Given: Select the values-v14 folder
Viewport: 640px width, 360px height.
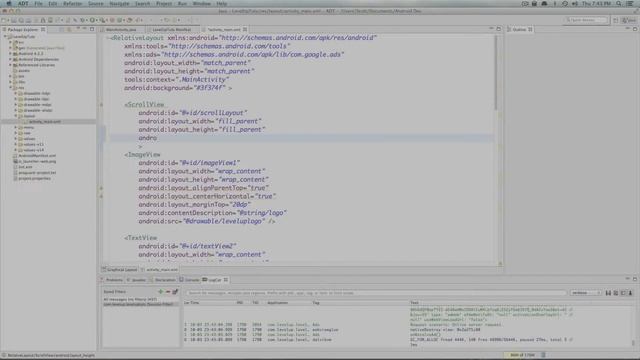Looking at the screenshot, I should click(x=33, y=150).
